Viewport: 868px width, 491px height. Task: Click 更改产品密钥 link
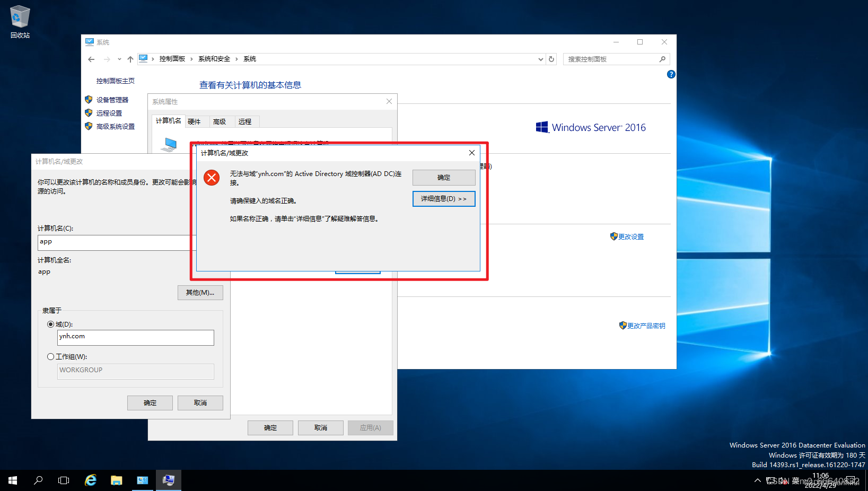point(646,326)
